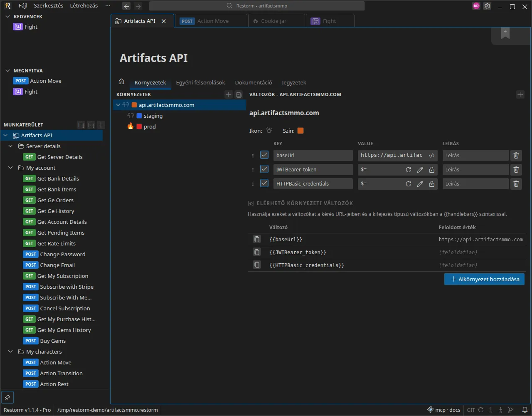Click the drag handle of the JWTBearer_token row
532x416 pixels.
pos(253,170)
